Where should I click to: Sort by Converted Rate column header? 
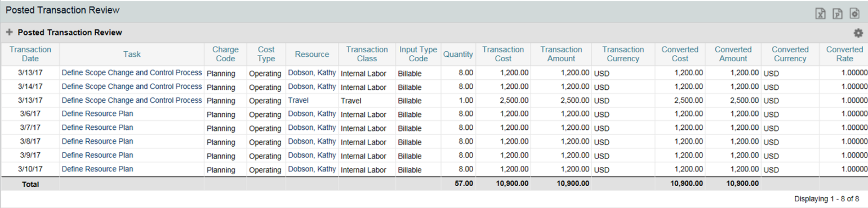(844, 54)
